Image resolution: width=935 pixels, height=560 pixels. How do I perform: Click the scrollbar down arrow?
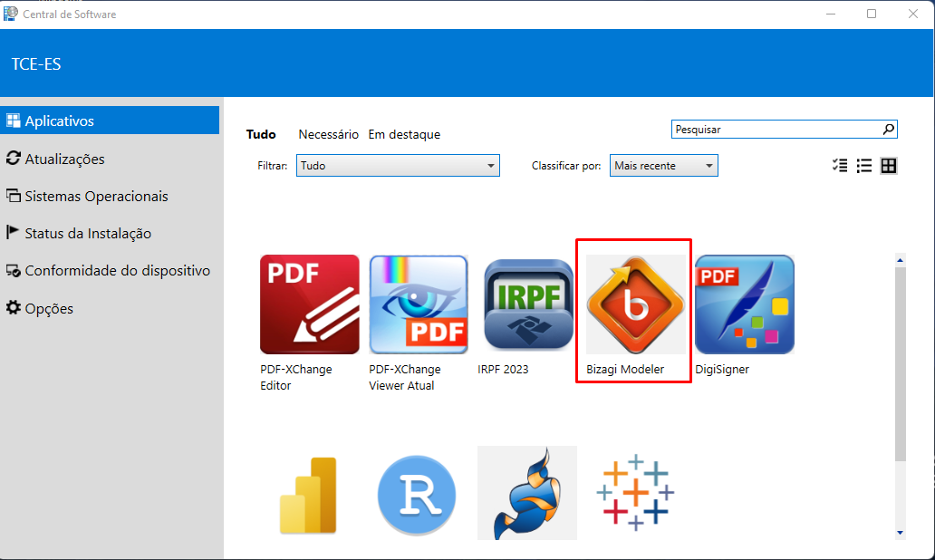pyautogui.click(x=901, y=533)
